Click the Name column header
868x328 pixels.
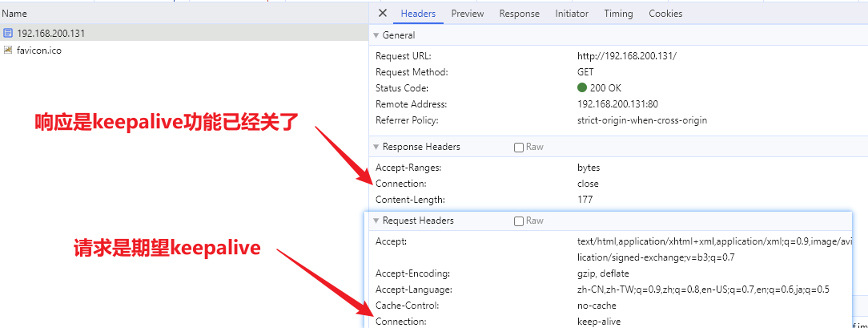[x=14, y=14]
